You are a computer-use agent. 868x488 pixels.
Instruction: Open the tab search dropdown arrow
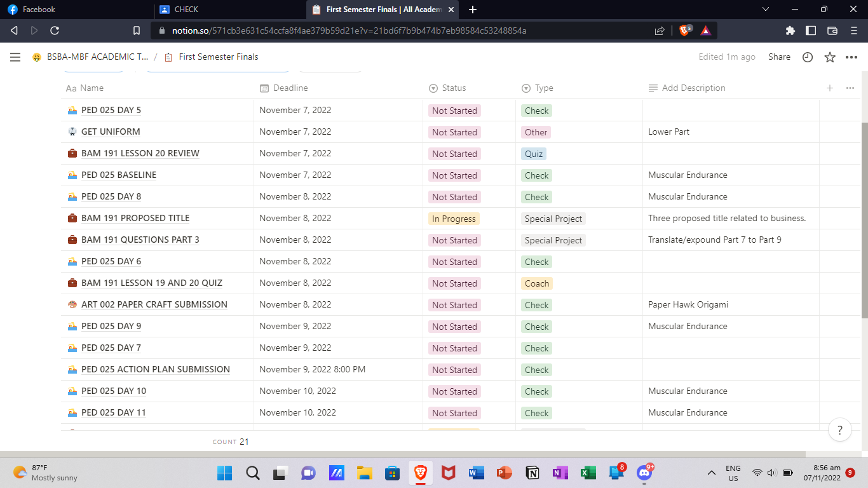click(x=766, y=10)
